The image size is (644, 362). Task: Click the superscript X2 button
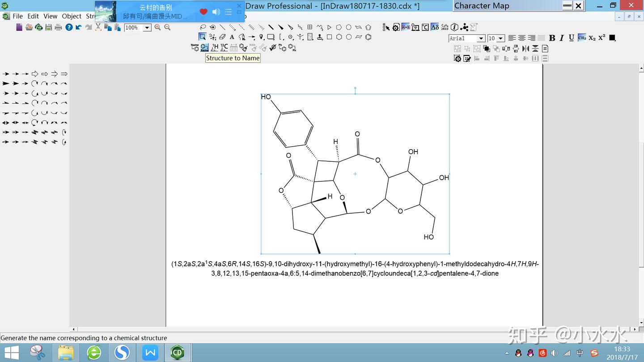[601, 38]
